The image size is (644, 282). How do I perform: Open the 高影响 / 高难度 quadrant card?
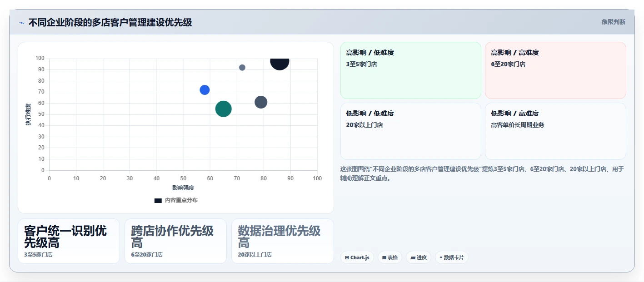tap(555, 70)
